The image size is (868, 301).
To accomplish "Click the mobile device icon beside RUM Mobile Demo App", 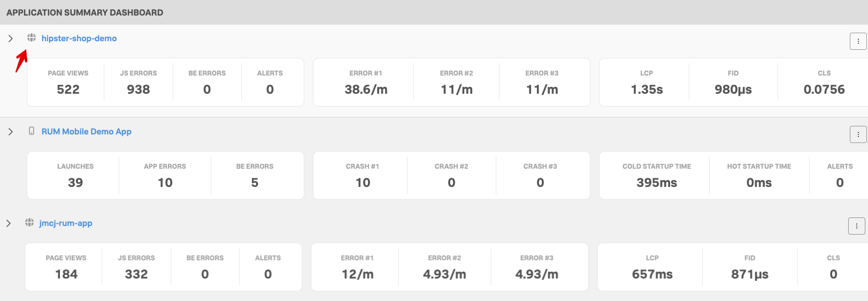I will point(32,131).
